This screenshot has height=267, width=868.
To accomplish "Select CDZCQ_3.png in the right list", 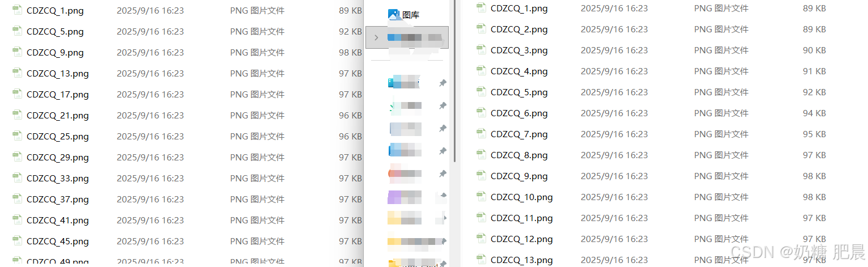I will coord(519,50).
